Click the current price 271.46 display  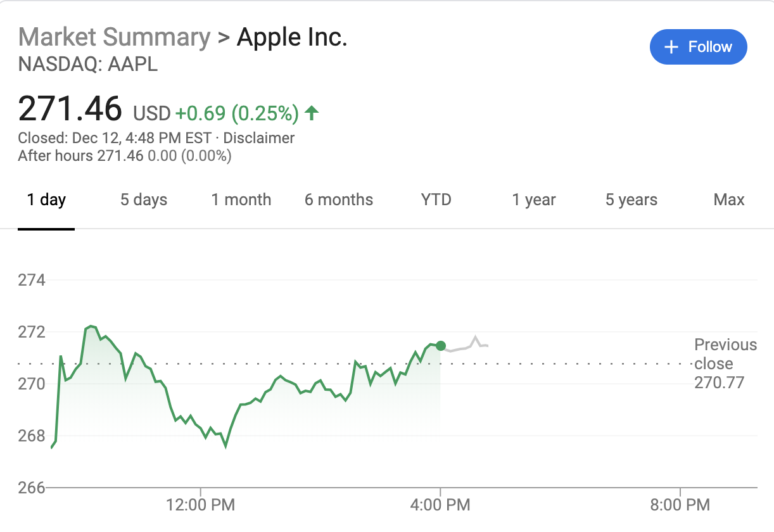70,108
